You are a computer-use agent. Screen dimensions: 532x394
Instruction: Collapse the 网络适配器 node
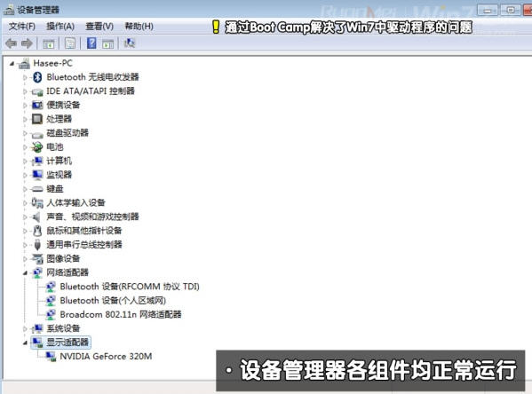25,273
